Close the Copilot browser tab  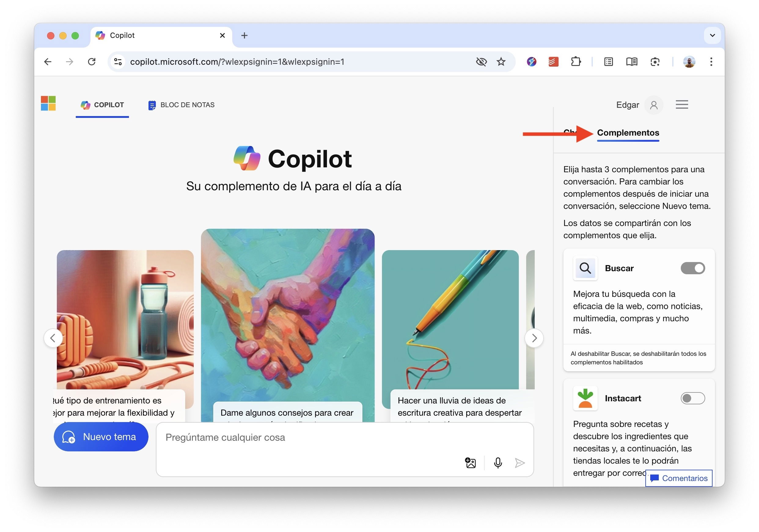(222, 35)
